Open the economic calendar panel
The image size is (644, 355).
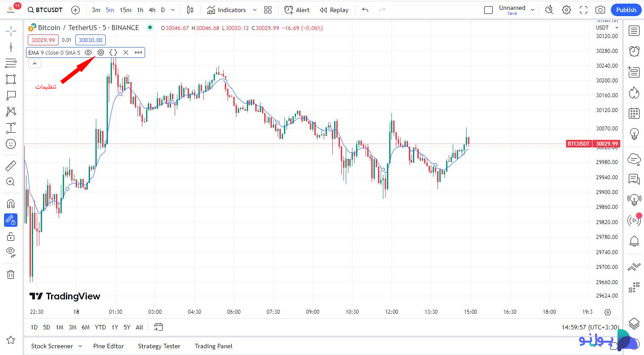[634, 113]
